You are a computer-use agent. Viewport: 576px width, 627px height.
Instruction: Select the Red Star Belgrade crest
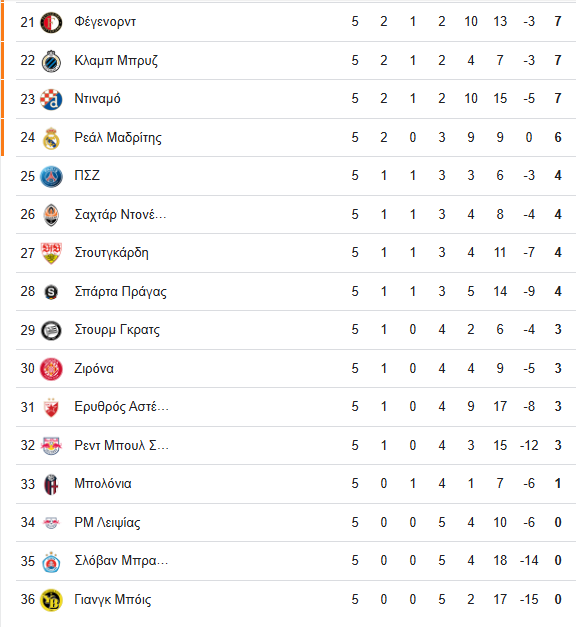51,407
